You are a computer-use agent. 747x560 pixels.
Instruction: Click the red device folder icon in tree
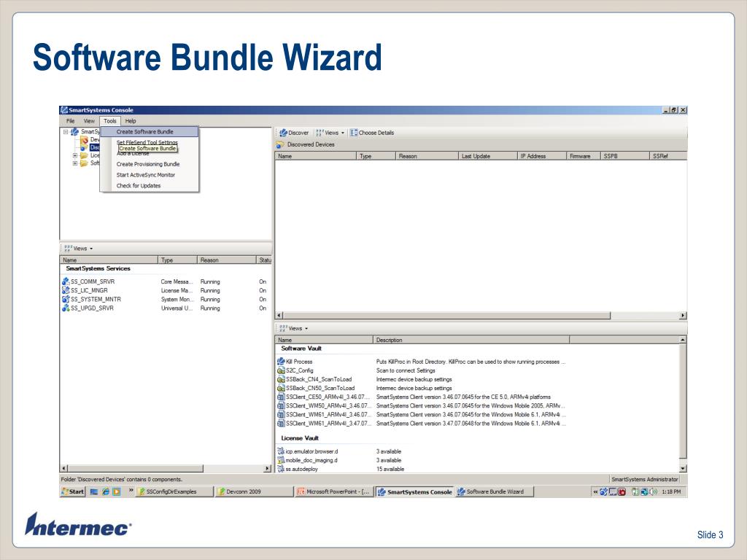point(85,139)
